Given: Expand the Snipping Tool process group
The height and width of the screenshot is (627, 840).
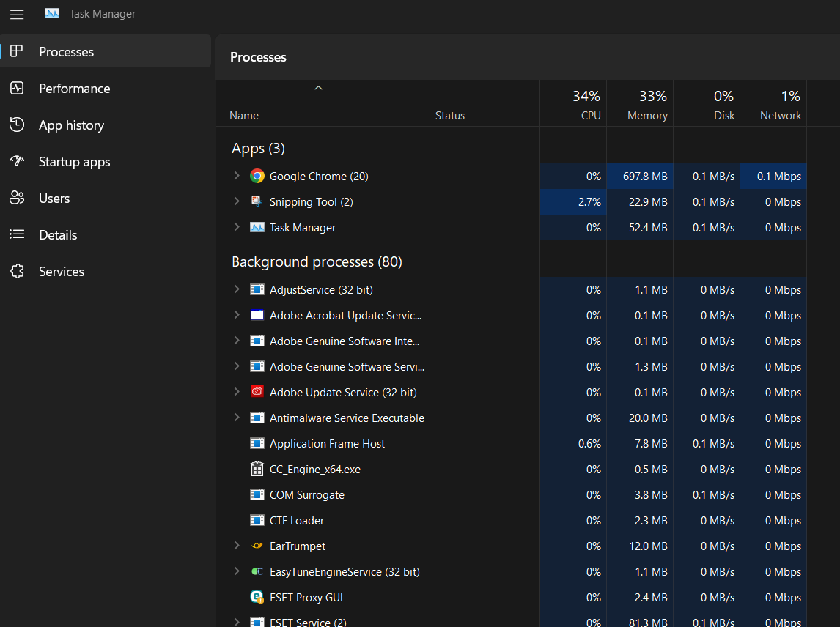Looking at the screenshot, I should 237,201.
